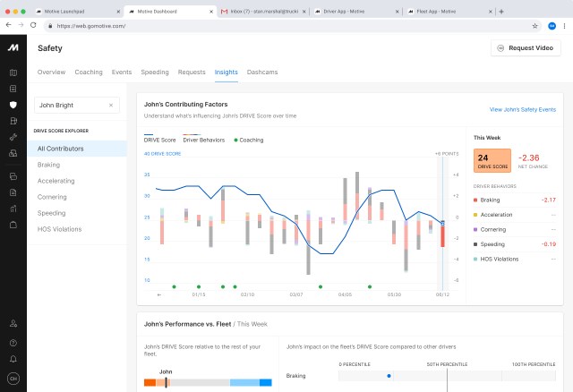573x392 pixels.
Task: Select Braking in the Drive Score Explorer
Action: tap(49, 165)
